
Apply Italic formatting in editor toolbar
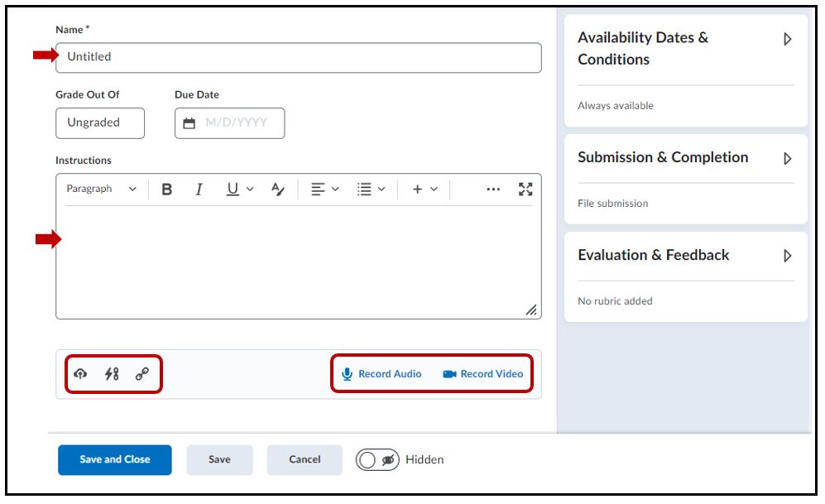[x=199, y=190]
